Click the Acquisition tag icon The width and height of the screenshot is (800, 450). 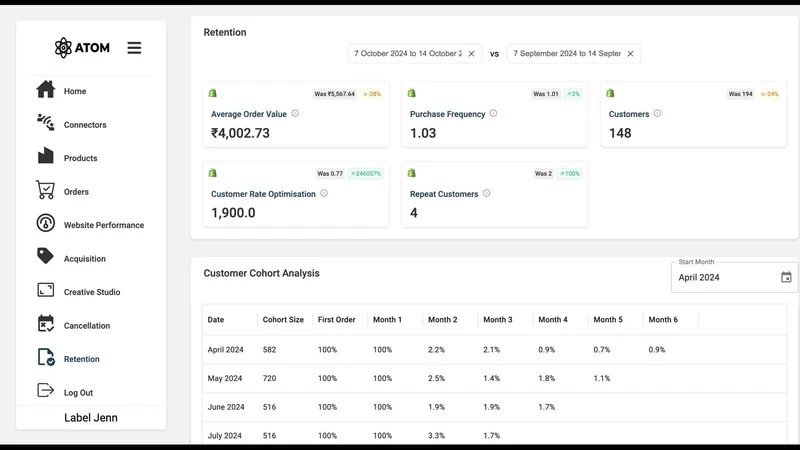[45, 256]
